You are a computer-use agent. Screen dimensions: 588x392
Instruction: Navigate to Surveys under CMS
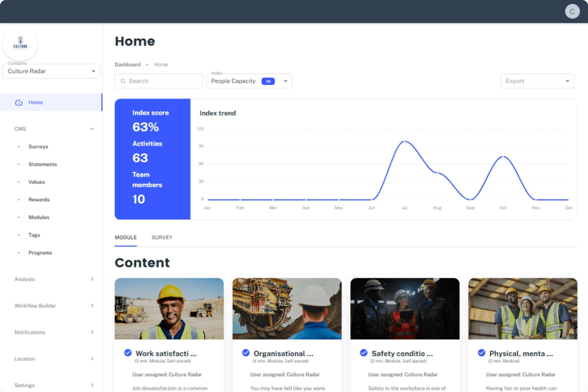coord(38,146)
